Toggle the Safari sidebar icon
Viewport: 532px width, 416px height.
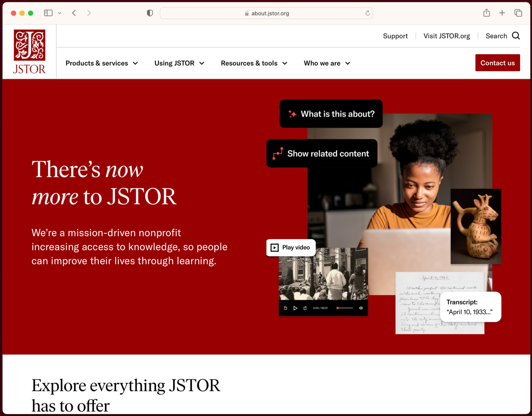[48, 13]
